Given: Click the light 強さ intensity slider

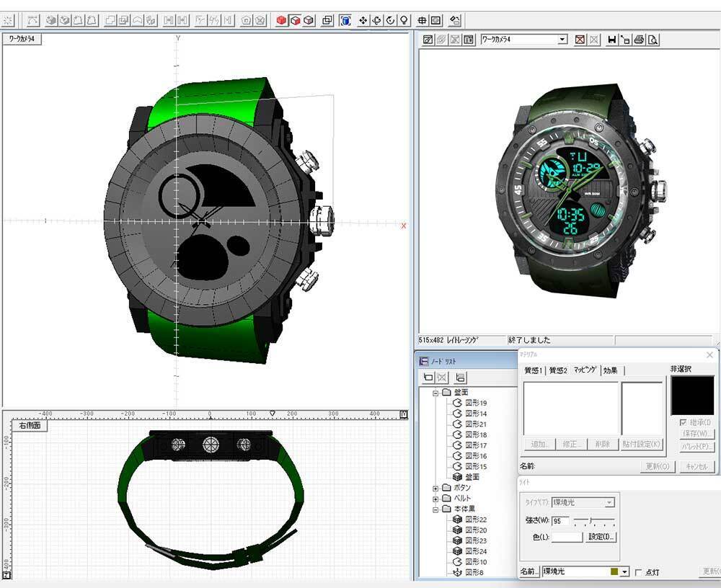Looking at the screenshot, I should pyautogui.click(x=592, y=520).
